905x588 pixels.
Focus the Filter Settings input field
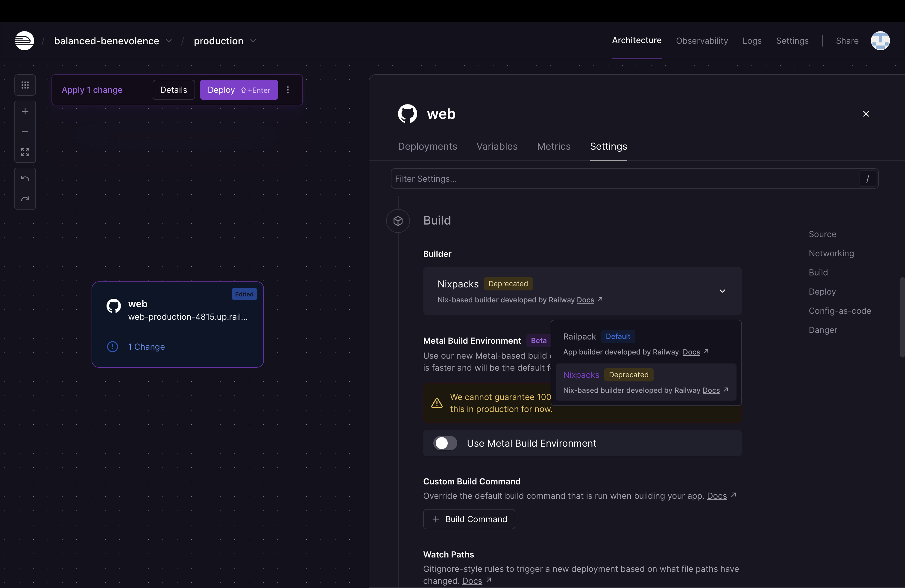tap(624, 179)
